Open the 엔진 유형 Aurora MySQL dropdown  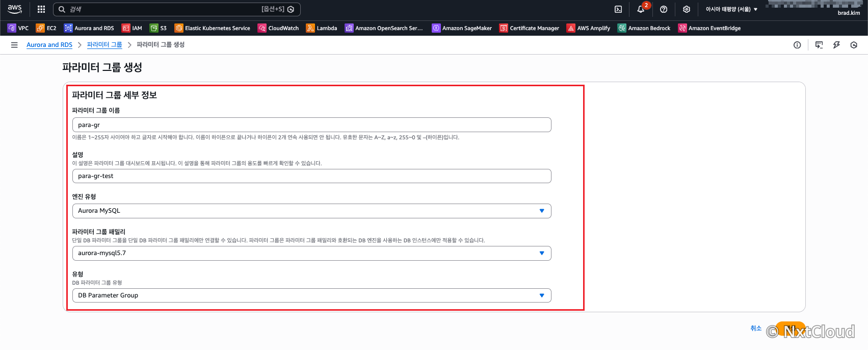tap(311, 211)
